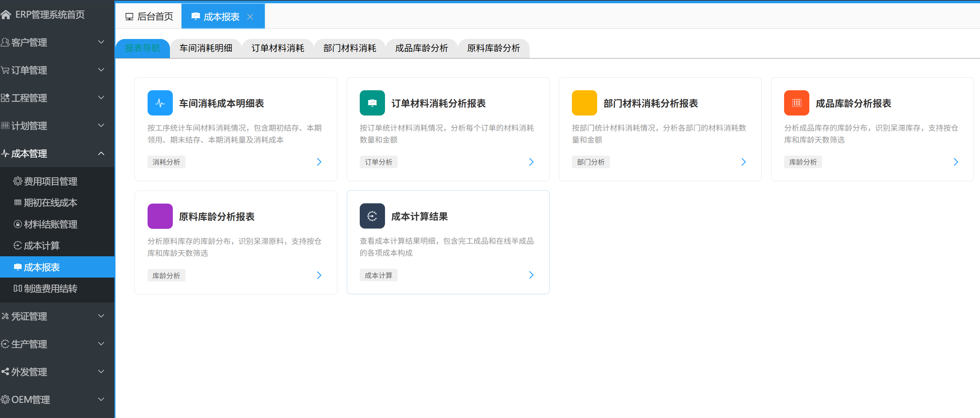Open arrow on 部门材料消耗分析报表 card
980x418 pixels.
744,162
